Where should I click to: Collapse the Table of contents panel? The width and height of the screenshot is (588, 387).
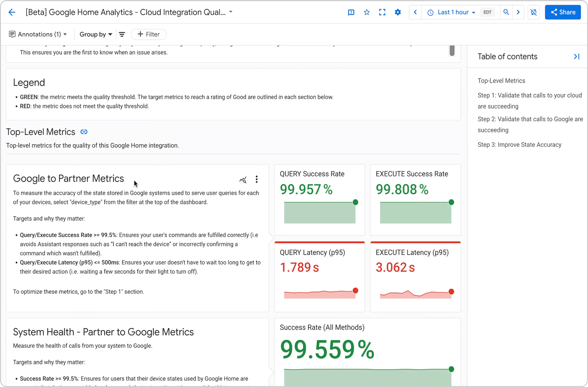576,56
